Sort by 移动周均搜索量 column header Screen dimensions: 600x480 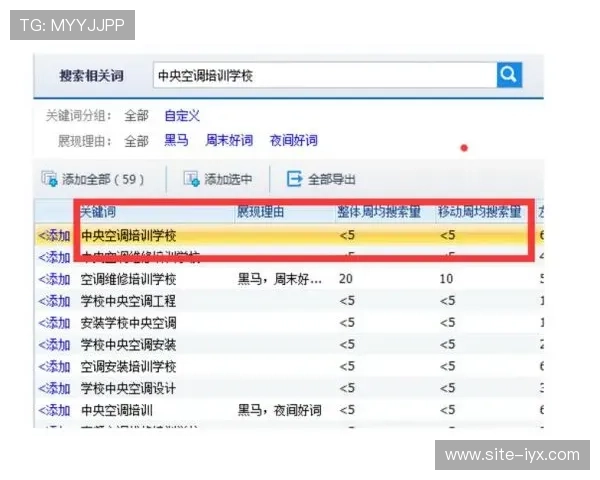[480, 212]
